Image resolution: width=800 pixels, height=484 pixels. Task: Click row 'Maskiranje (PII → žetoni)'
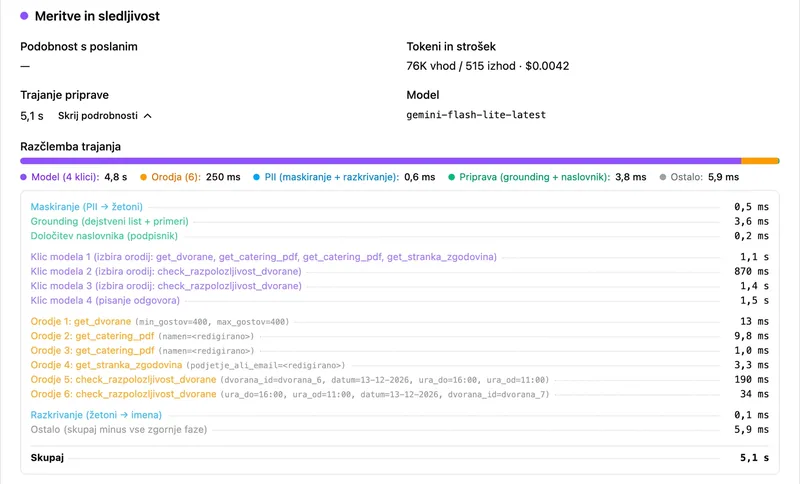tap(399, 207)
